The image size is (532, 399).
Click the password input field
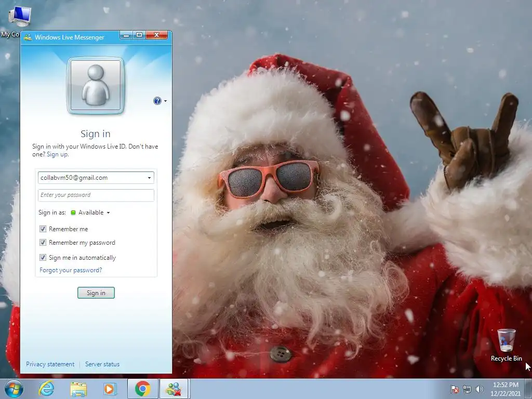coord(96,195)
